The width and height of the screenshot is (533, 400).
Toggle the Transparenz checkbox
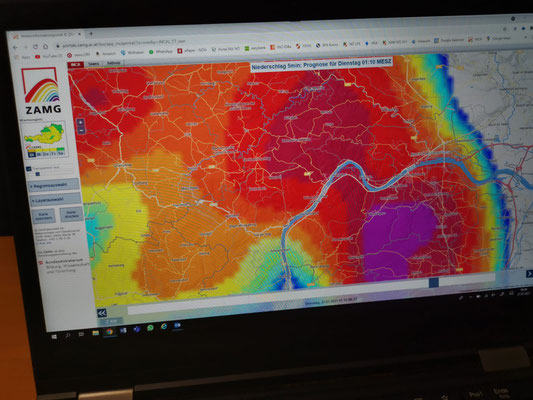tap(29, 169)
